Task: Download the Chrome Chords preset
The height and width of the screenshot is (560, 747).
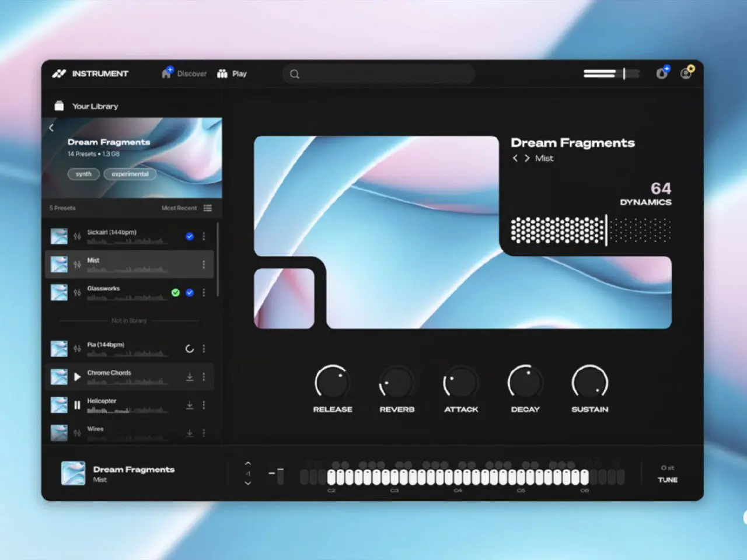Action: point(190,377)
